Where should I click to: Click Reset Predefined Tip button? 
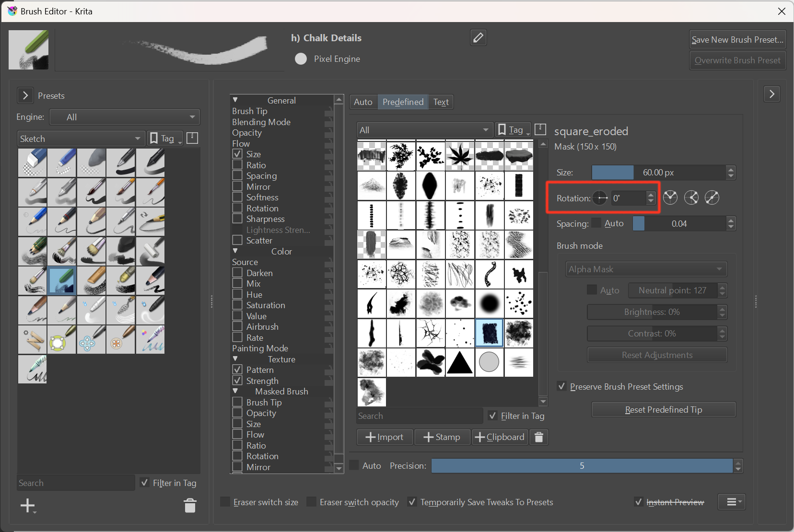663,410
